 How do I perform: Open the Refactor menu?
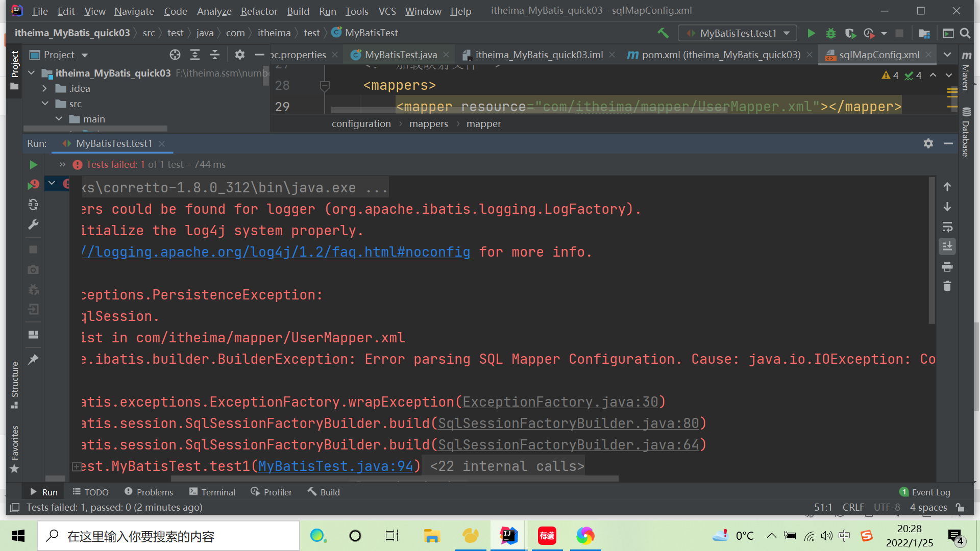point(259,11)
